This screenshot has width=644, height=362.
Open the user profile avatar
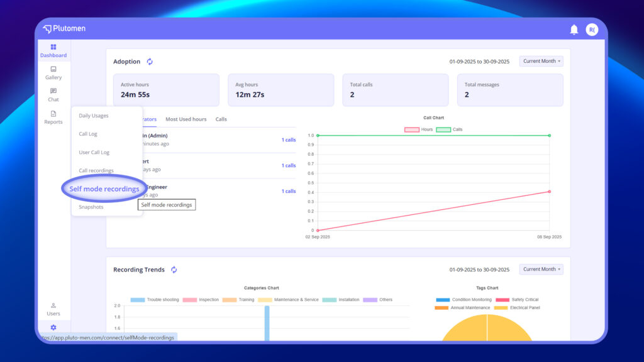tap(592, 30)
